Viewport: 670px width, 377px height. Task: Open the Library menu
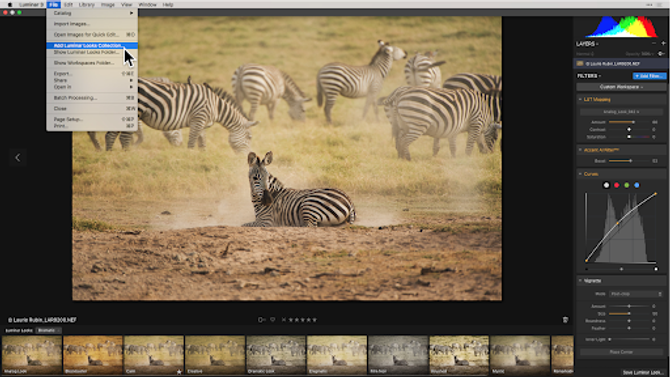(87, 4)
